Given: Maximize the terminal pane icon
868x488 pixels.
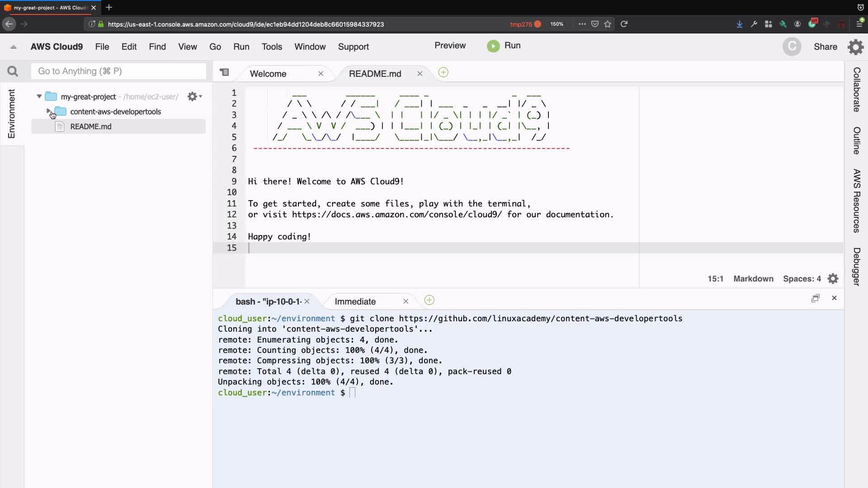Looking at the screenshot, I should coord(815,298).
